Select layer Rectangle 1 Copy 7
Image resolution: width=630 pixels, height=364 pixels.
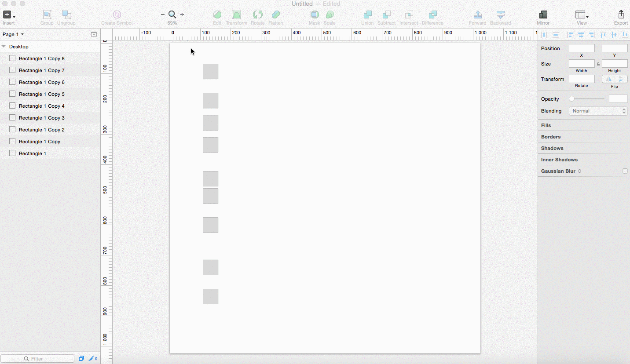tap(50, 70)
